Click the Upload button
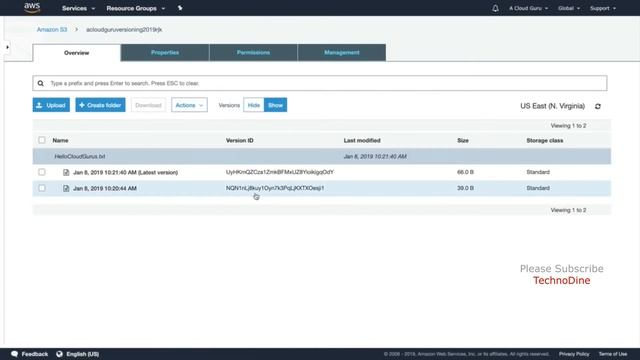The width and height of the screenshot is (640, 360). 51,105
